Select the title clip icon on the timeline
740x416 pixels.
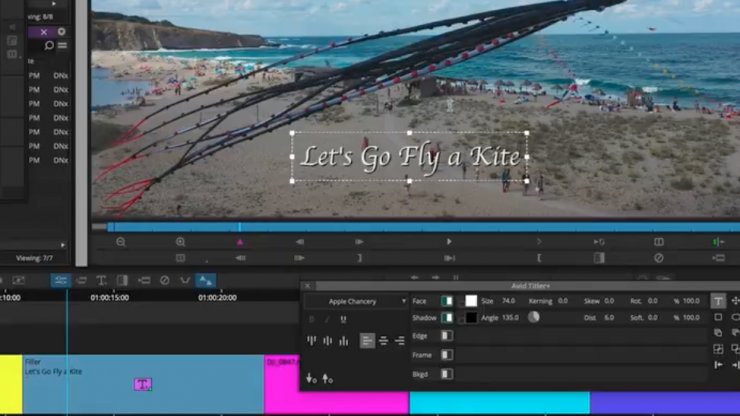point(142,384)
